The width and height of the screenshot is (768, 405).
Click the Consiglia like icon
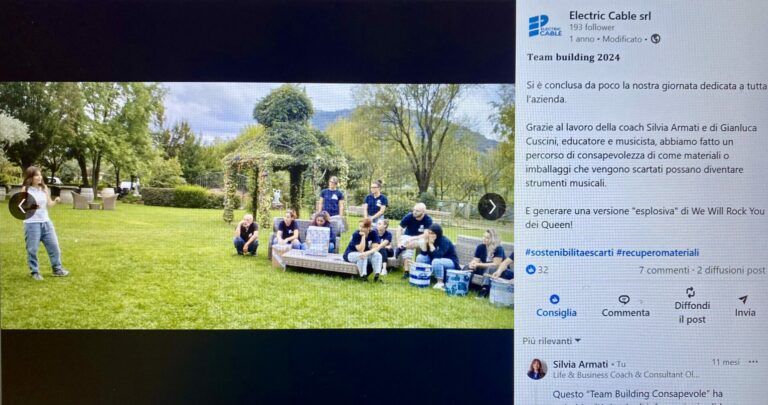point(555,299)
